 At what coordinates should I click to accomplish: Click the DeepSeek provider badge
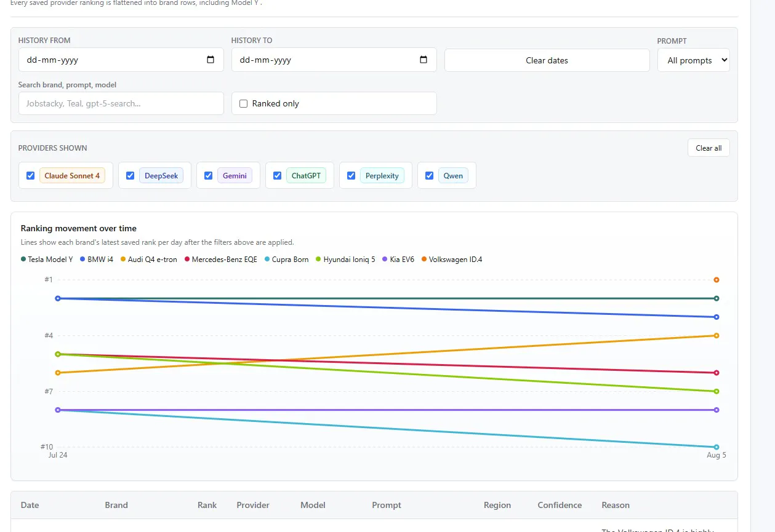pos(161,175)
